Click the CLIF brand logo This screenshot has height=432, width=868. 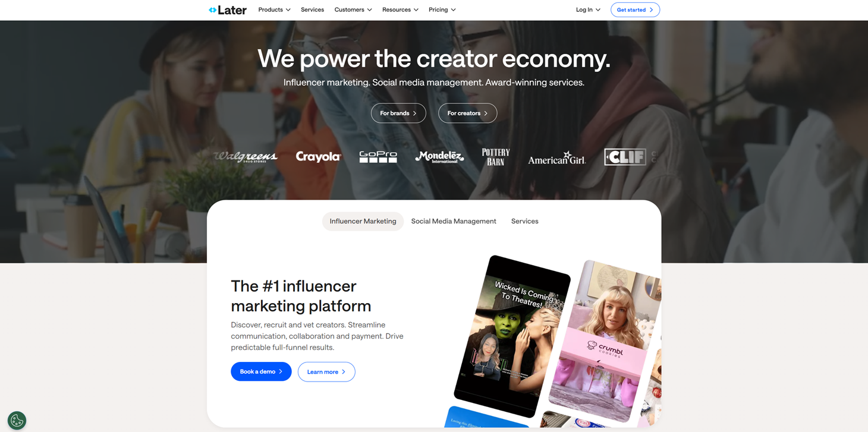625,157
